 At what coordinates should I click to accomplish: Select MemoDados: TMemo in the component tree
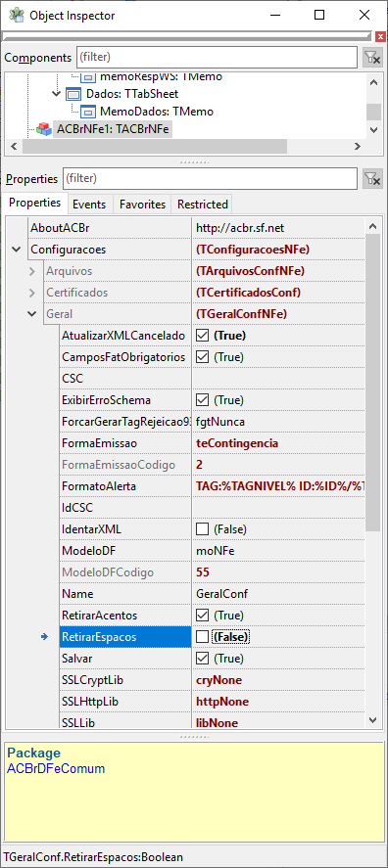(x=157, y=112)
